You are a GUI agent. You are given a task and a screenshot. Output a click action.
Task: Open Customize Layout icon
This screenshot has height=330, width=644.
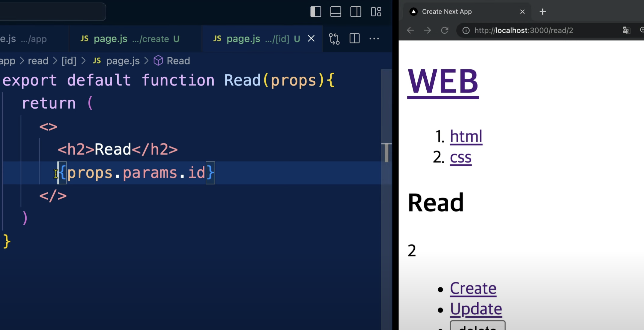click(x=376, y=12)
